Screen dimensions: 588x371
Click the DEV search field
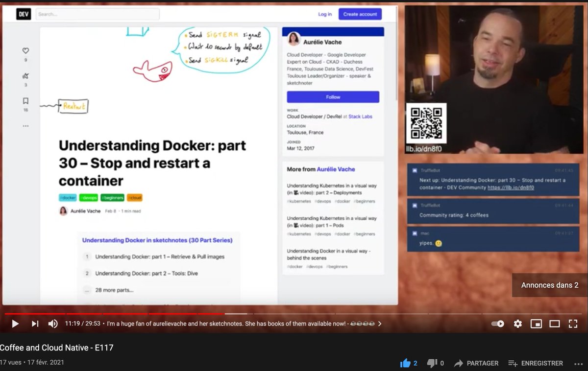click(97, 14)
